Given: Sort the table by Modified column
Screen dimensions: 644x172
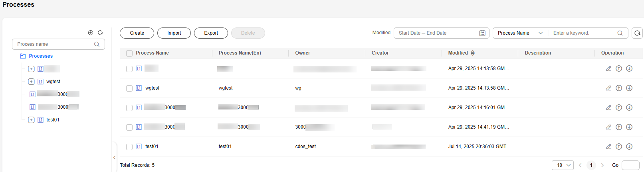Looking at the screenshot, I should [x=473, y=53].
